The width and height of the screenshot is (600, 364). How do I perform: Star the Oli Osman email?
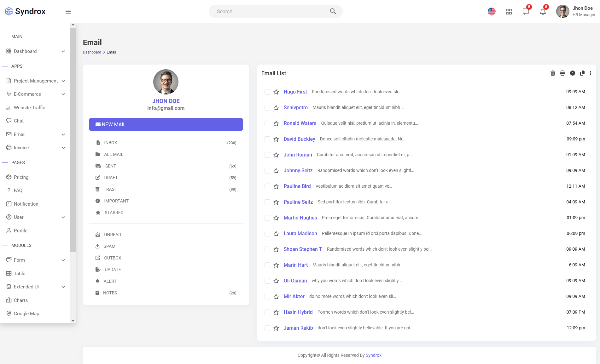coord(276,281)
